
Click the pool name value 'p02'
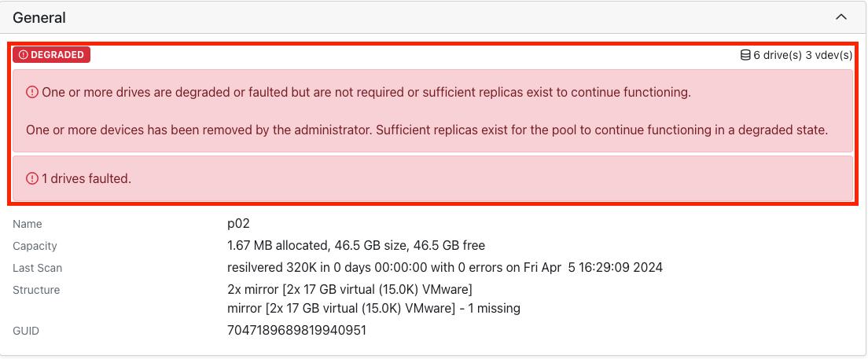[x=238, y=224]
